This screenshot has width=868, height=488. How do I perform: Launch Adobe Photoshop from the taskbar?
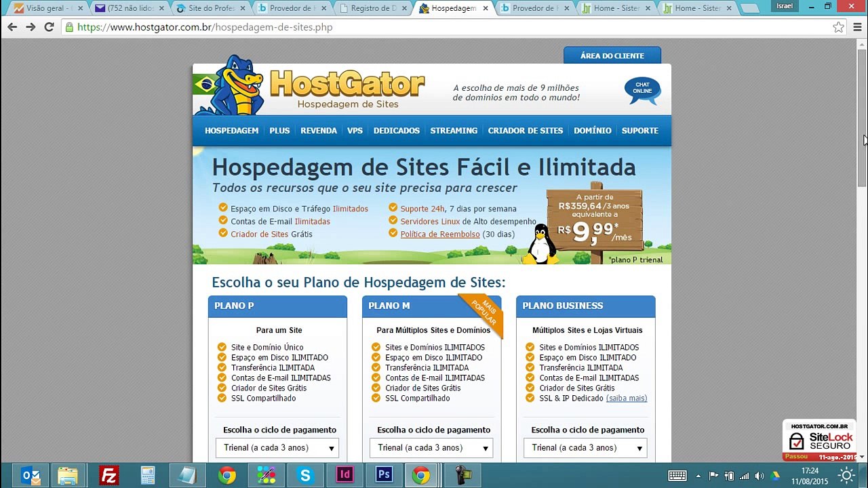(x=384, y=476)
